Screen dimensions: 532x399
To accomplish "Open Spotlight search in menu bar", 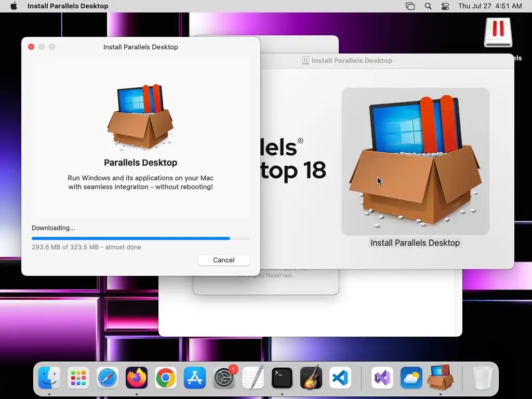I will click(428, 6).
